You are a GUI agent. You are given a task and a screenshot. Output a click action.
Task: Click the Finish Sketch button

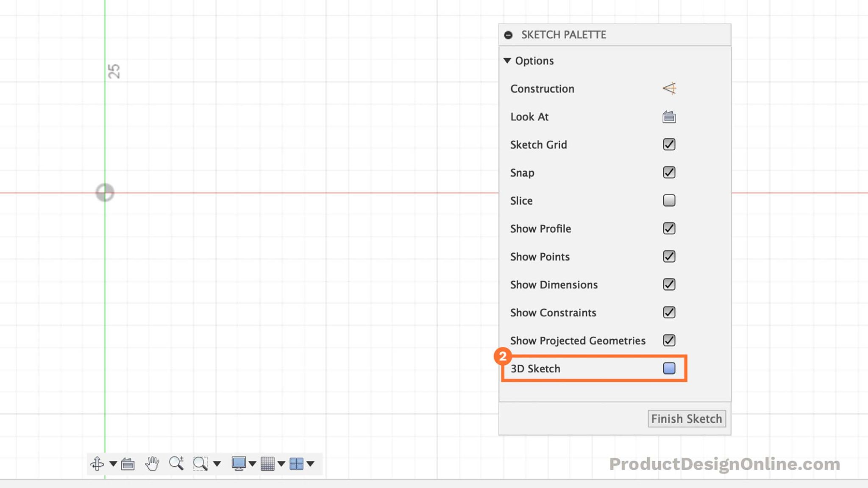click(687, 419)
